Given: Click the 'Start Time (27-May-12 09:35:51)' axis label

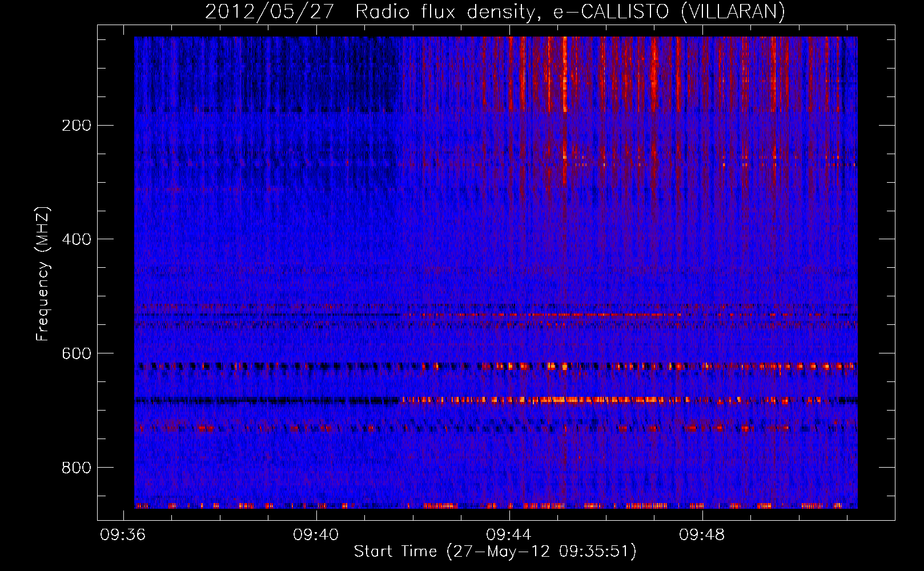Looking at the screenshot, I should tap(495, 552).
